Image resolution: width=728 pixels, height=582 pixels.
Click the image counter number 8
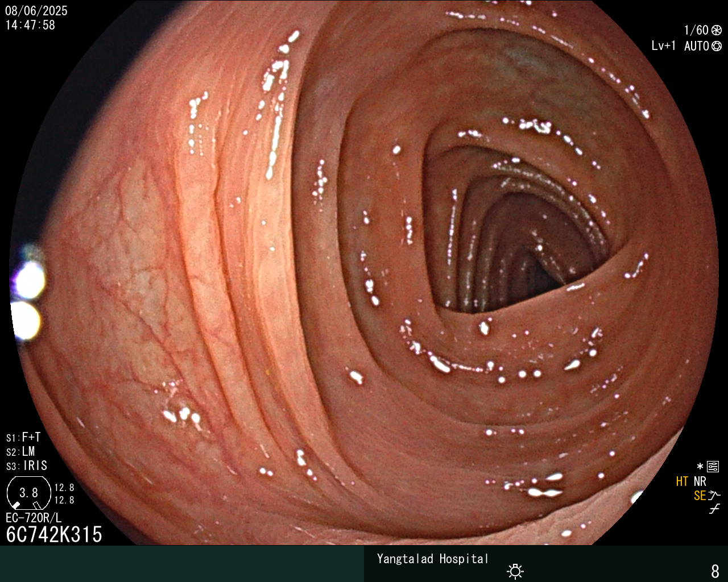coord(715,571)
